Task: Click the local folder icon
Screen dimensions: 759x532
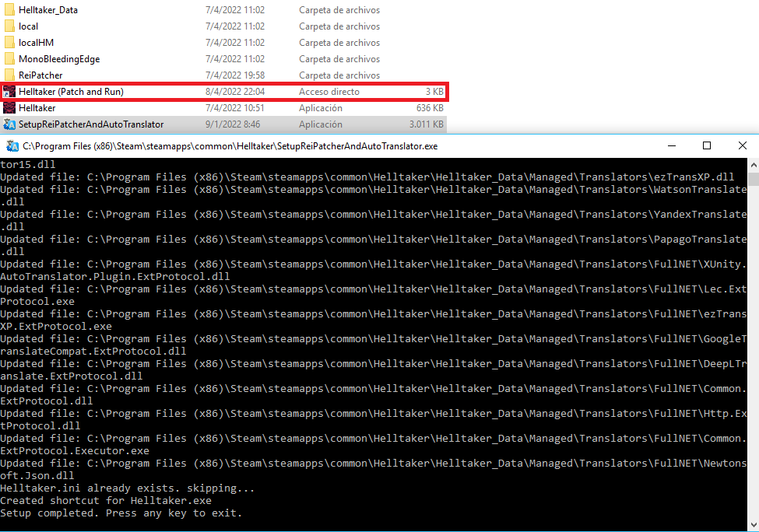Action: point(9,26)
